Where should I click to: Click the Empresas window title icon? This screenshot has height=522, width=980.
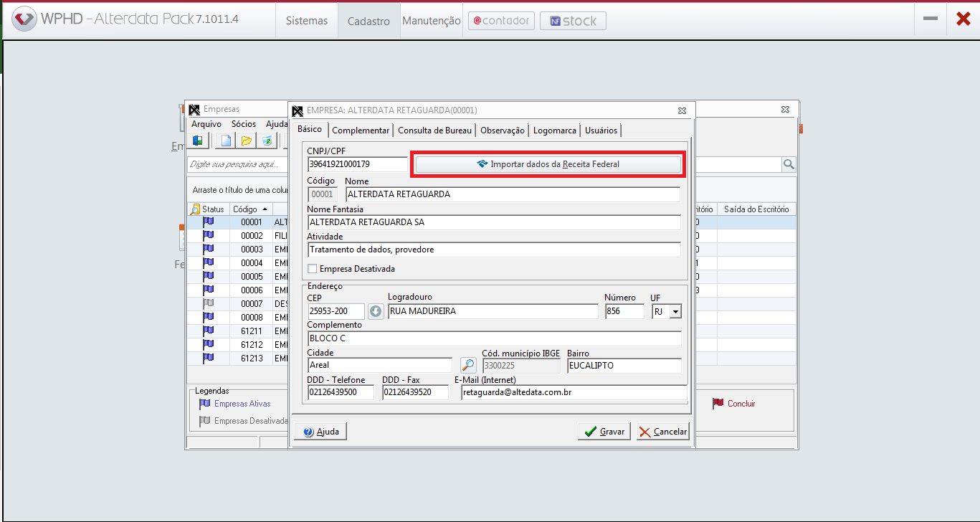[194, 110]
